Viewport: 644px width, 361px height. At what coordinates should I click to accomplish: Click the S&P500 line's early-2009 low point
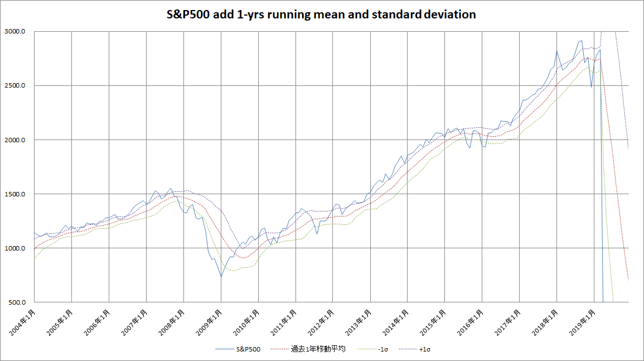coord(221,276)
